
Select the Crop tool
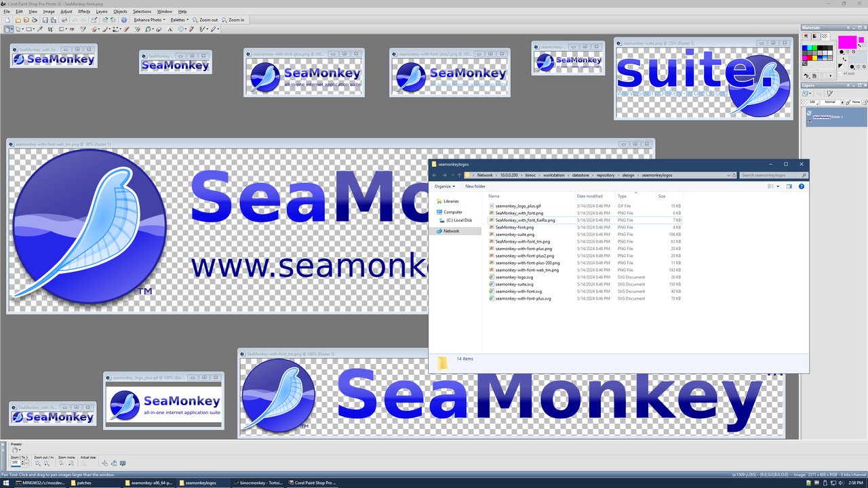(50, 29)
